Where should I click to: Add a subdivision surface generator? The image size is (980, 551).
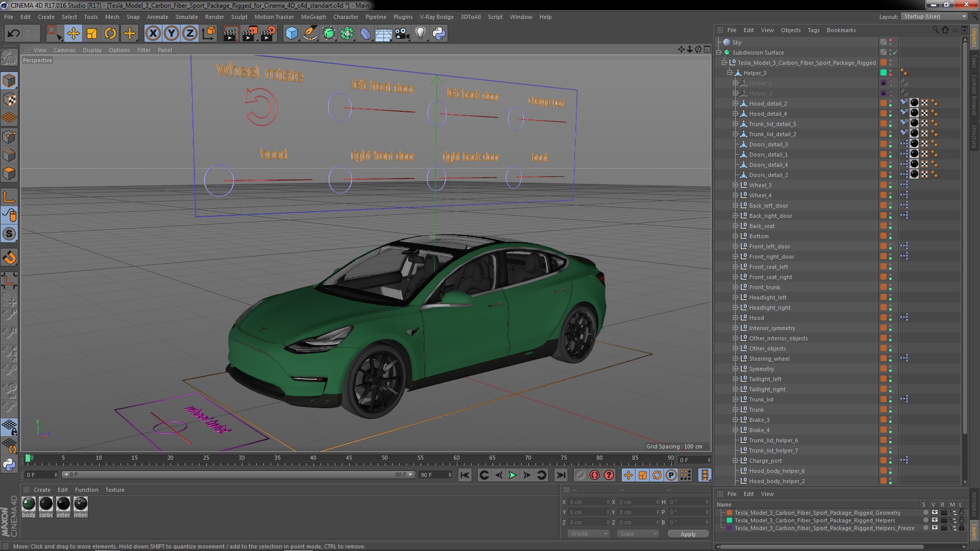click(x=329, y=34)
